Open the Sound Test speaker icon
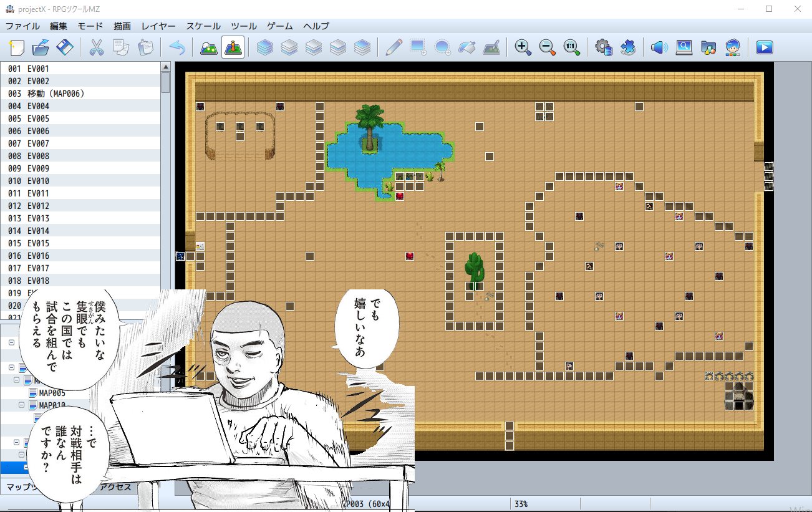The height and width of the screenshot is (512, 812). click(x=659, y=47)
